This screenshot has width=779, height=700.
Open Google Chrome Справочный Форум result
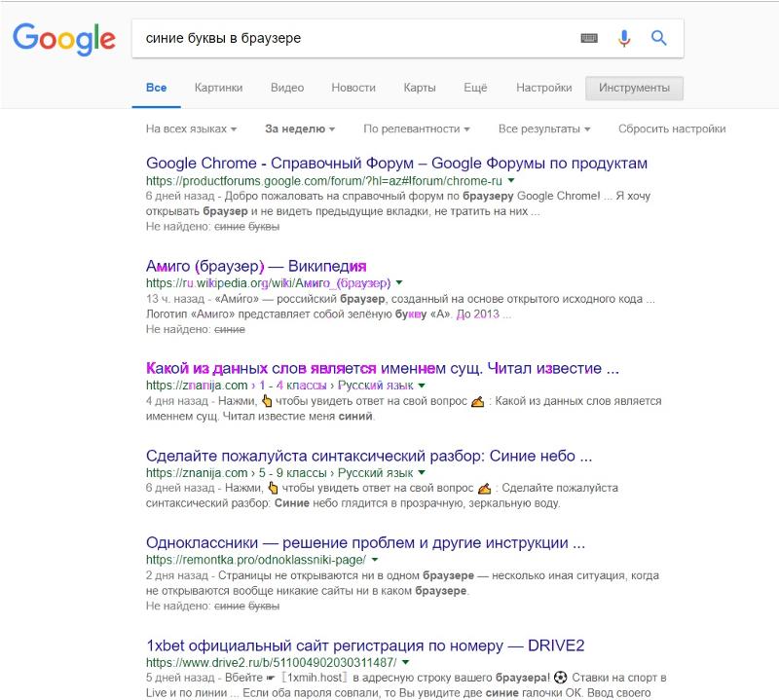click(x=396, y=163)
